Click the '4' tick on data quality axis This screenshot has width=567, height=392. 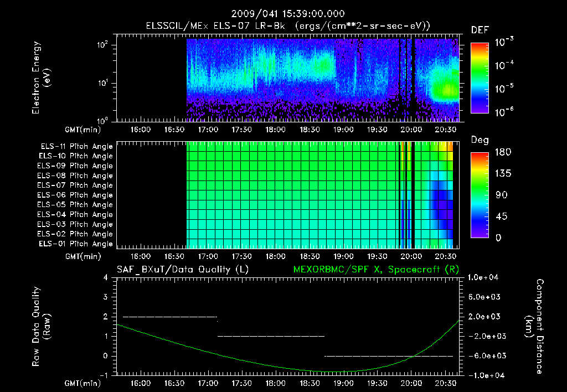coord(106,277)
